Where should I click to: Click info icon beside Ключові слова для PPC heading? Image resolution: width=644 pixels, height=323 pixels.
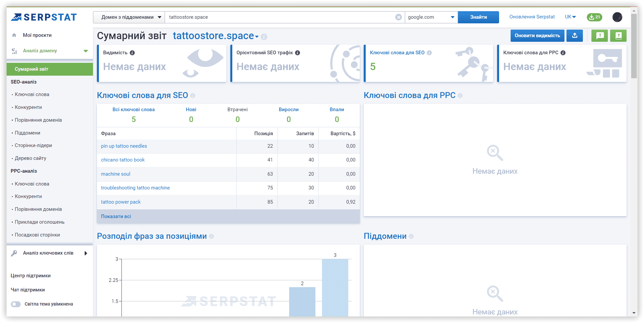pos(460,96)
